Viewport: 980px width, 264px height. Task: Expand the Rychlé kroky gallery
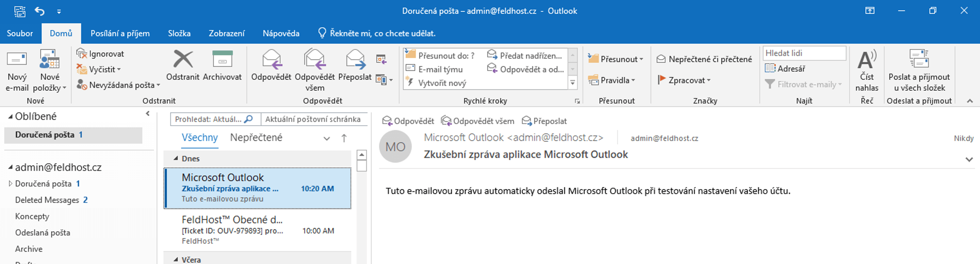coord(573,83)
